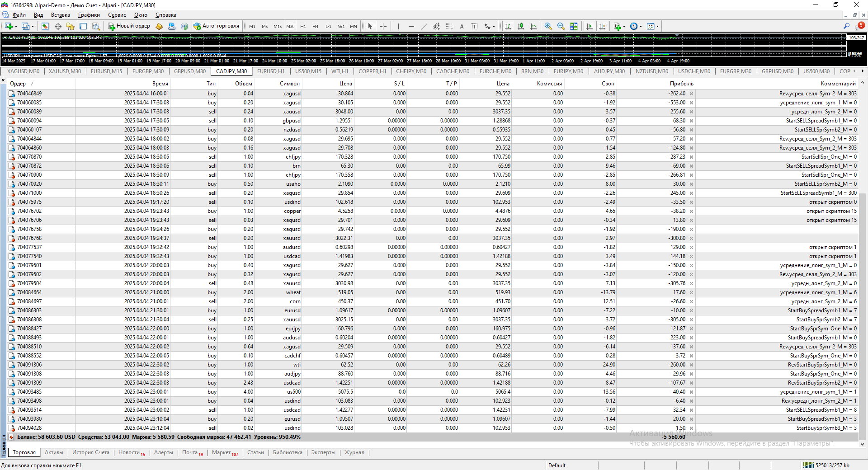Click the Новый ордер button
This screenshot has height=470, width=868.
129,26
